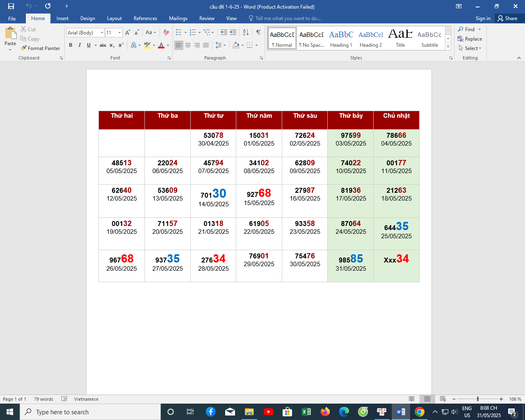Click the Save icon in title bar
Screen dimensions: 525x420
pyautogui.click(x=11, y=6)
